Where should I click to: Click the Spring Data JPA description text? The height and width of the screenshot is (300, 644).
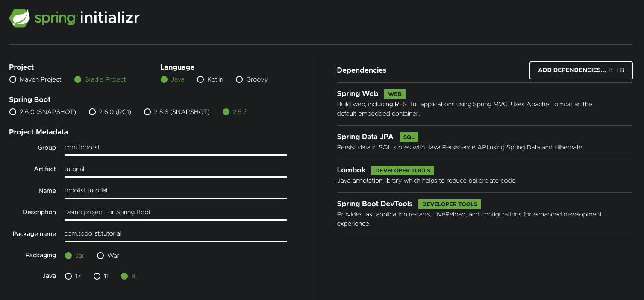click(460, 147)
